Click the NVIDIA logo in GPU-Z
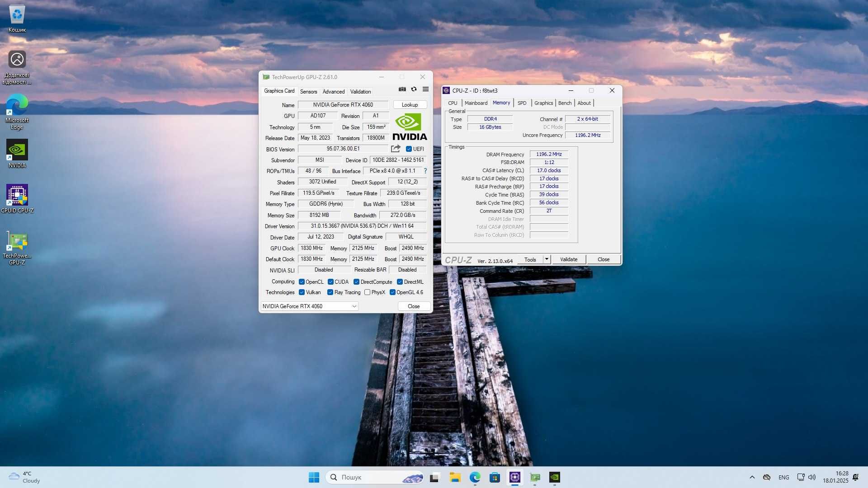The height and width of the screenshot is (488, 868). point(410,127)
